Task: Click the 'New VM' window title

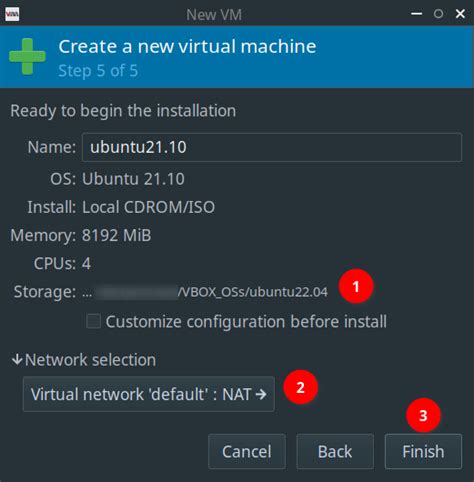Action: (x=214, y=15)
